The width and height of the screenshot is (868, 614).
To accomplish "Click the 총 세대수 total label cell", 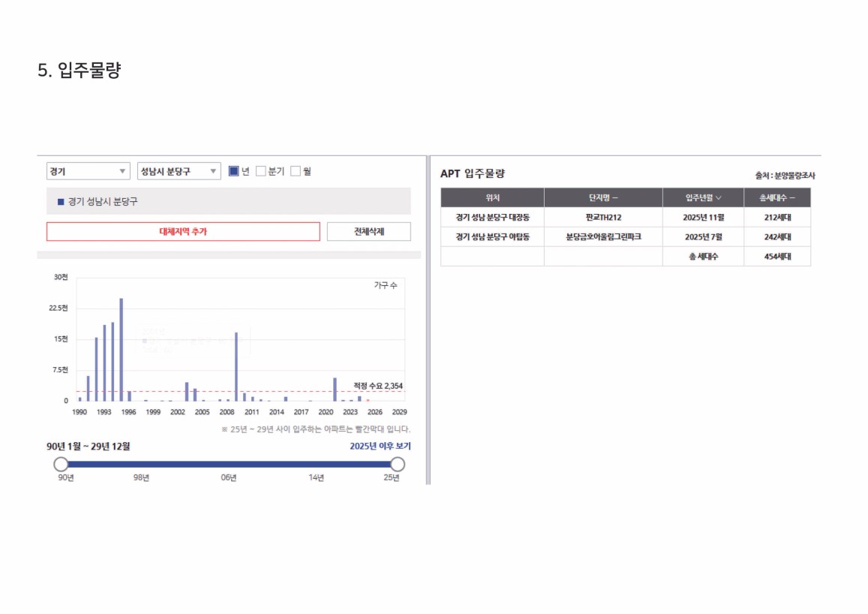I will pyautogui.click(x=703, y=257).
